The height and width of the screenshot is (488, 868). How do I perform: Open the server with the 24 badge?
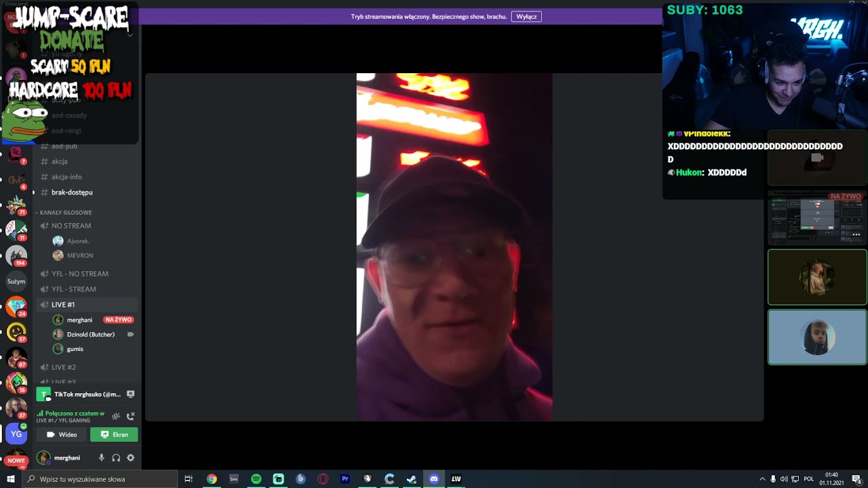(16, 306)
